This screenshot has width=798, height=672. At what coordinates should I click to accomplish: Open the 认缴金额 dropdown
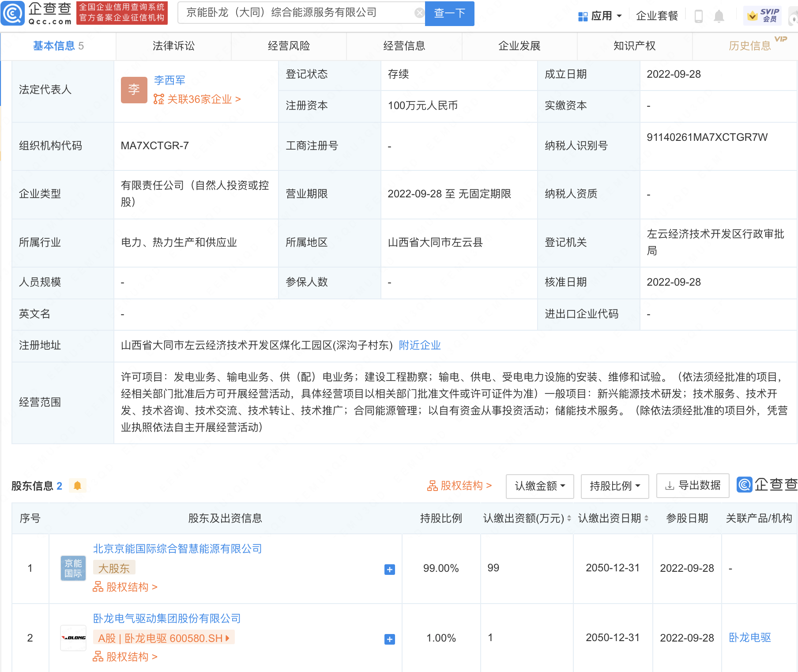pyautogui.click(x=539, y=486)
